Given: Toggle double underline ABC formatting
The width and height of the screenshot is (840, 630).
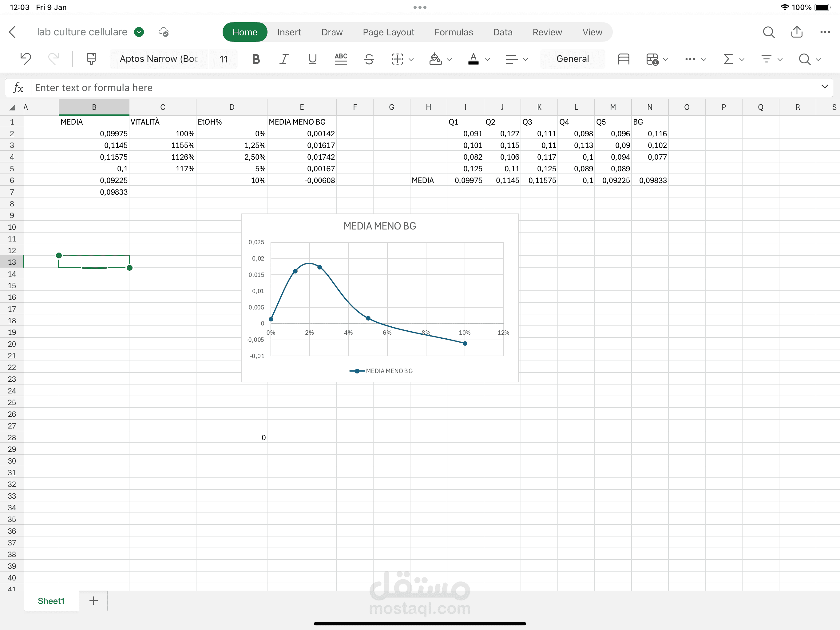Looking at the screenshot, I should [x=341, y=59].
